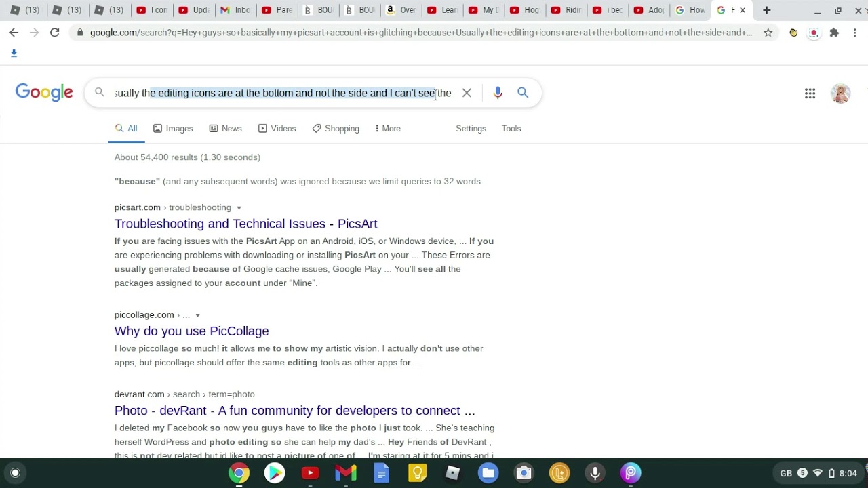This screenshot has width=868, height=488.
Task: Open the Google apps grid
Action: click(x=810, y=94)
